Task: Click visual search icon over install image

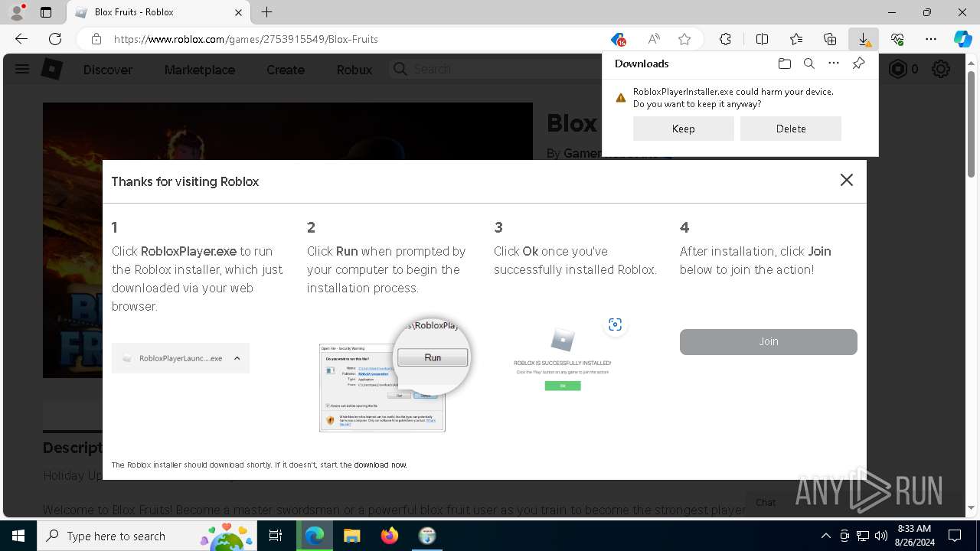Action: coord(615,324)
